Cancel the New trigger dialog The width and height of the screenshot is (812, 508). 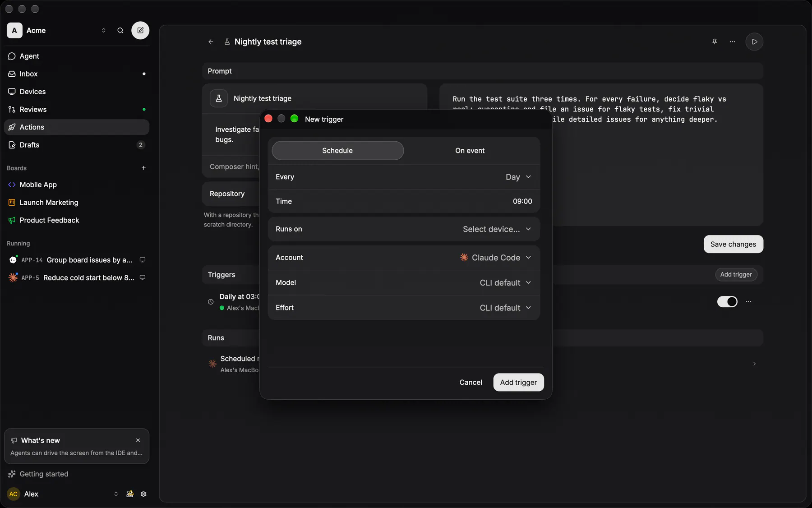(471, 382)
